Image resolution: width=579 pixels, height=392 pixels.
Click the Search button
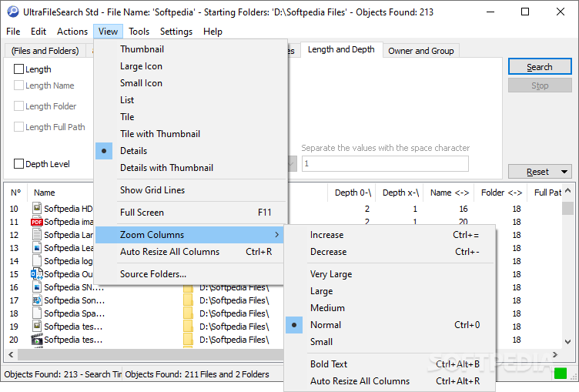point(540,67)
